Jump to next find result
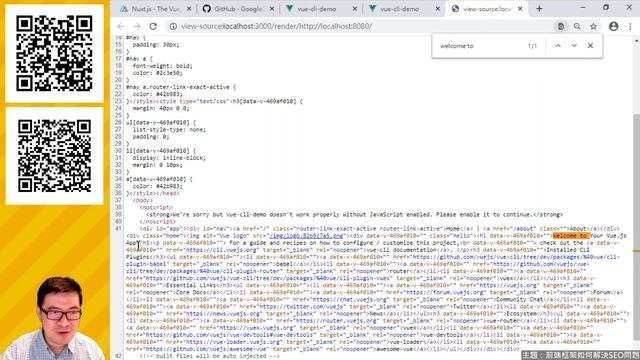 pyautogui.click(x=574, y=46)
